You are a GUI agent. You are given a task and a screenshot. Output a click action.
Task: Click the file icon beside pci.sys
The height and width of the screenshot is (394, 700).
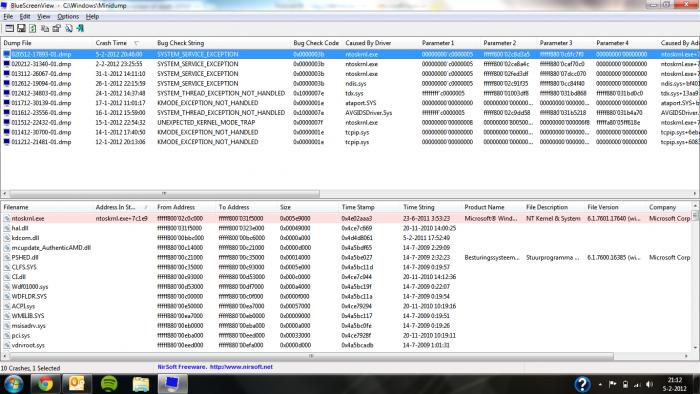point(7,336)
